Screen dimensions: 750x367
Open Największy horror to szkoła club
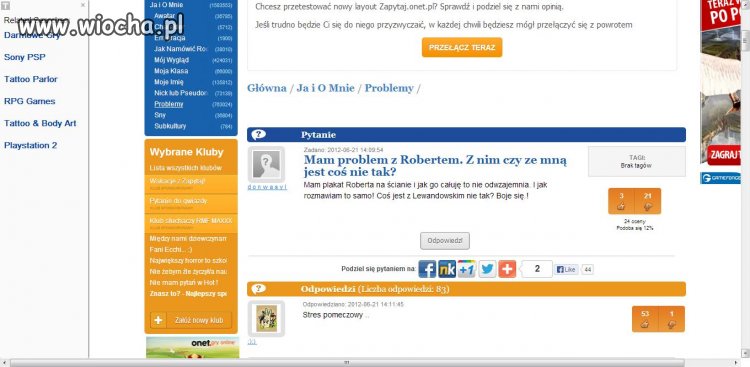[188, 260]
